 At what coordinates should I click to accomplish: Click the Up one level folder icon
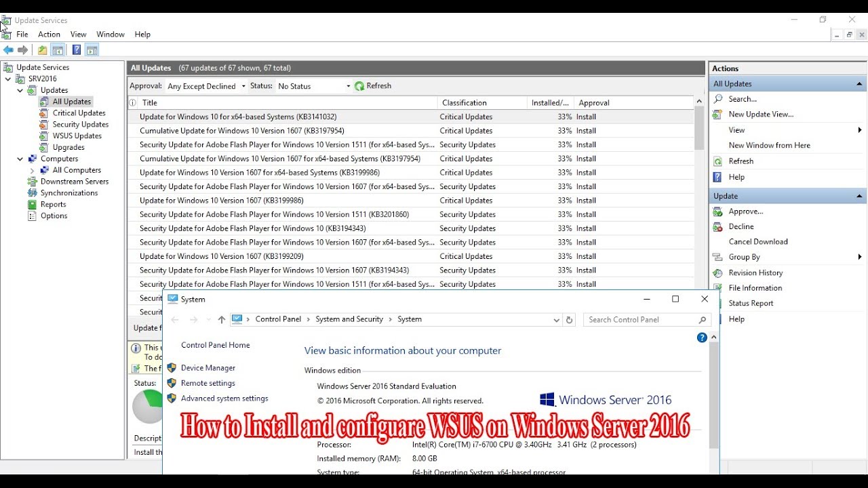43,50
